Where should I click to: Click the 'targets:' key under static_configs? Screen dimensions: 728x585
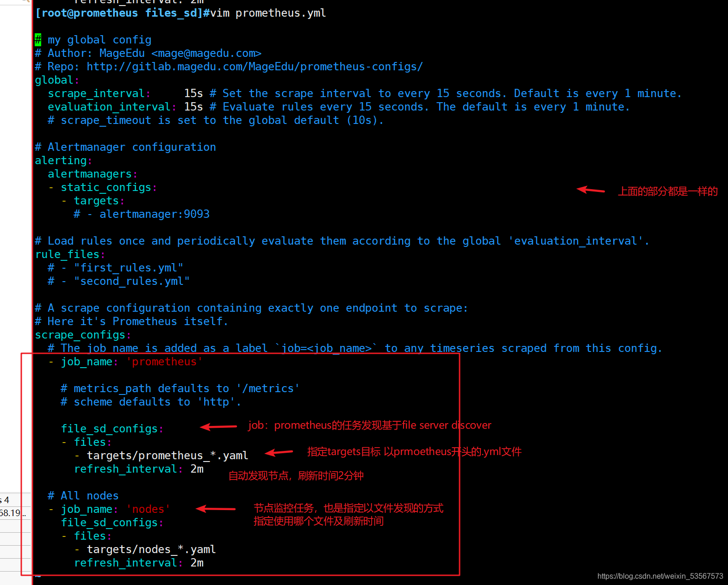click(x=99, y=201)
